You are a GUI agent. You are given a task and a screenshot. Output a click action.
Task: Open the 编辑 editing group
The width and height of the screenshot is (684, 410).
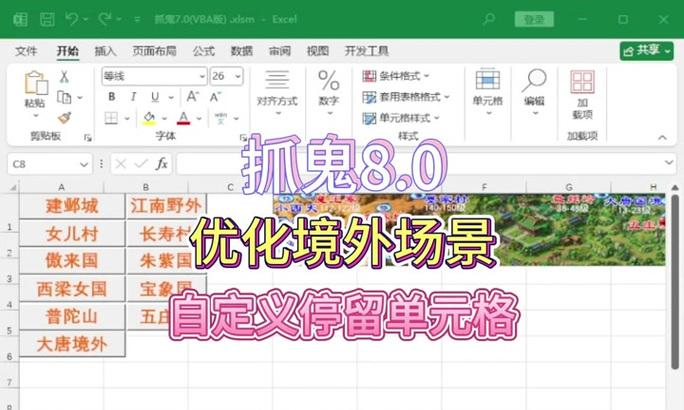coord(534,92)
